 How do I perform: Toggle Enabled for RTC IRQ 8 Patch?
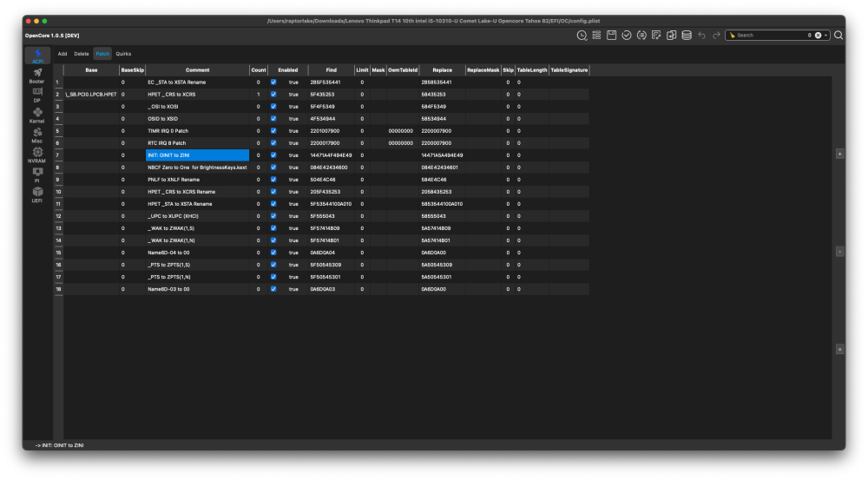click(x=273, y=143)
